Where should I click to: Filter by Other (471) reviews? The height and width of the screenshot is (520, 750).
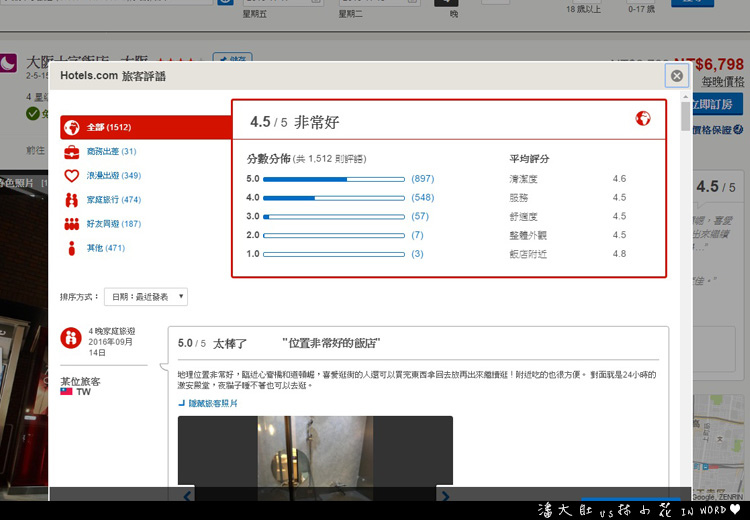coord(106,248)
